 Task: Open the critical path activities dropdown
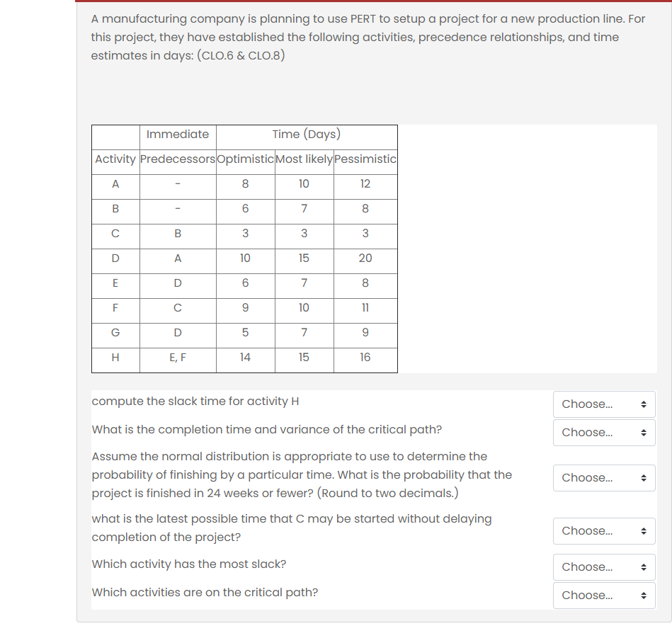click(x=603, y=595)
